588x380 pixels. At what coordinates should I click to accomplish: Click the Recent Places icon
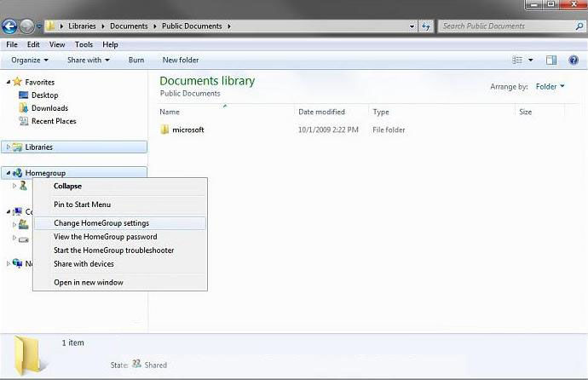(24, 121)
